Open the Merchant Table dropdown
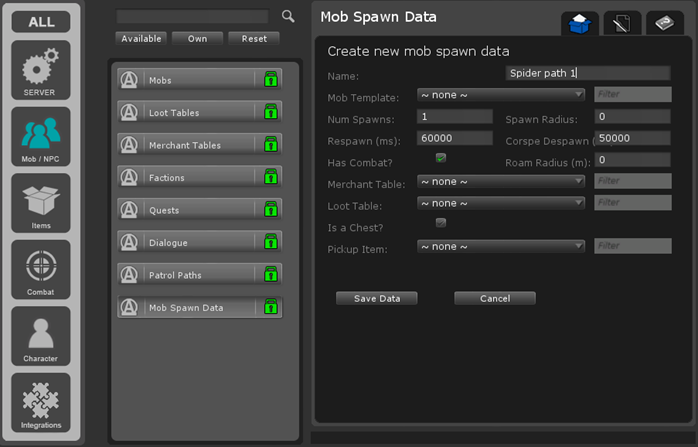698x447 pixels. [501, 182]
